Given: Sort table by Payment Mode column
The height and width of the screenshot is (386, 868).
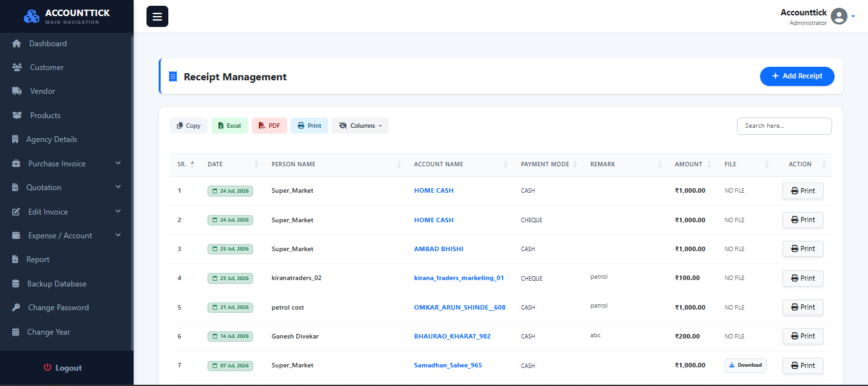Looking at the screenshot, I should [x=548, y=164].
